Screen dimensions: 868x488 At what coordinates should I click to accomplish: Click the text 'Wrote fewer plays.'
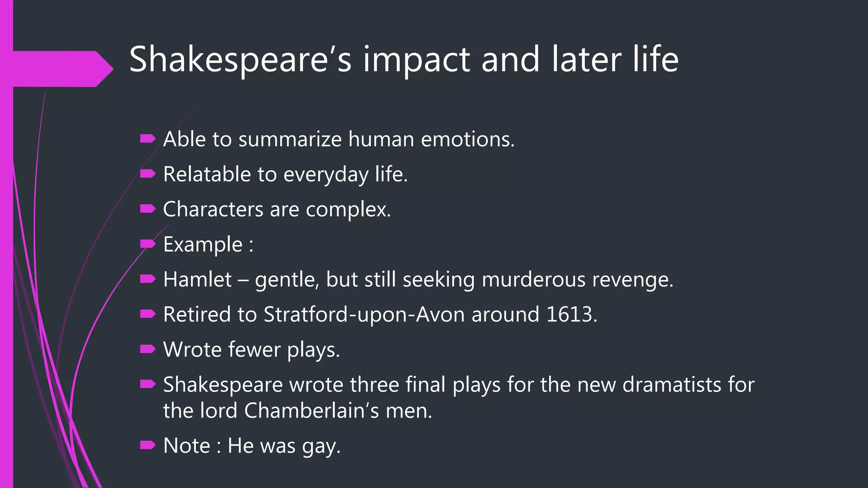tap(252, 349)
